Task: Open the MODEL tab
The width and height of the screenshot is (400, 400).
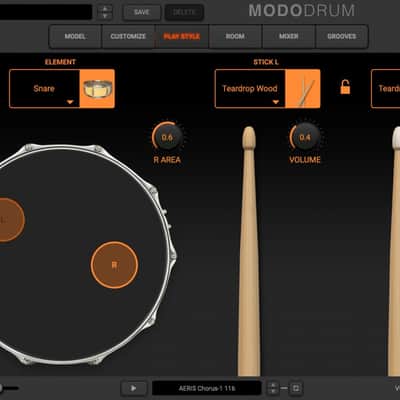Action: (x=75, y=36)
